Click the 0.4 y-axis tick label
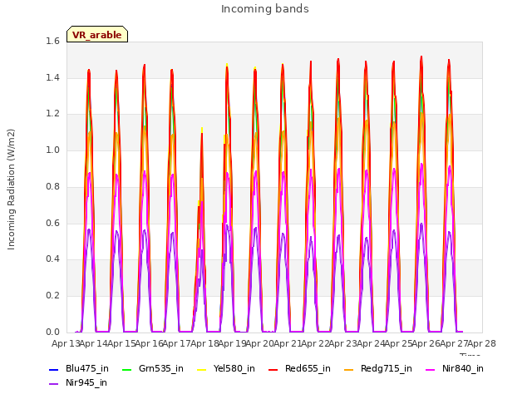532x399 pixels. (x=52, y=259)
